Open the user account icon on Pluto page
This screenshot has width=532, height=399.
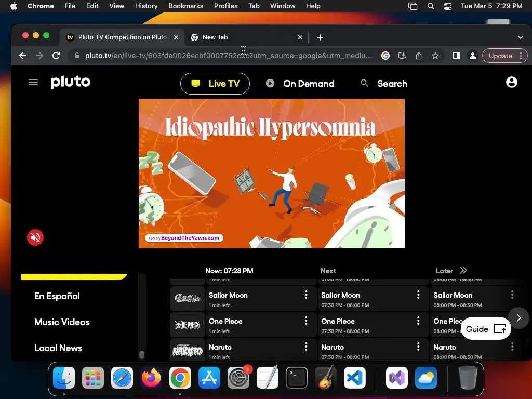pyautogui.click(x=512, y=82)
